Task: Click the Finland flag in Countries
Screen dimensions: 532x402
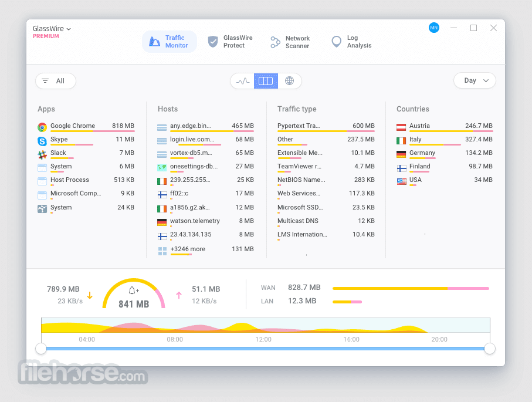Action: pos(401,168)
